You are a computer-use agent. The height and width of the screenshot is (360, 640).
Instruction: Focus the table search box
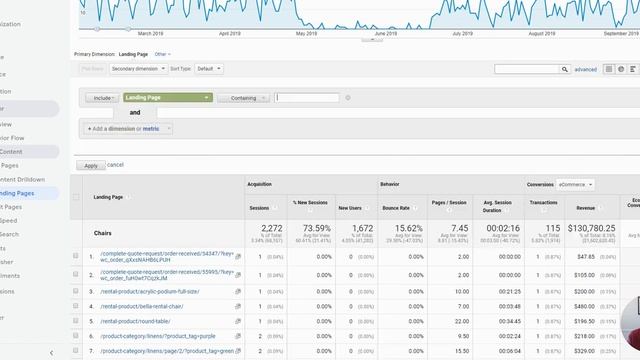point(527,69)
